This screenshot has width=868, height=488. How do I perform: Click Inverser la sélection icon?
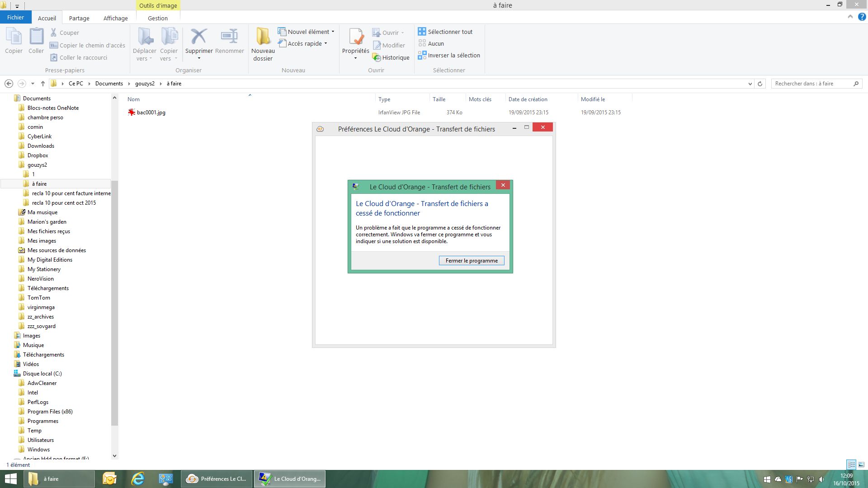[x=422, y=55]
